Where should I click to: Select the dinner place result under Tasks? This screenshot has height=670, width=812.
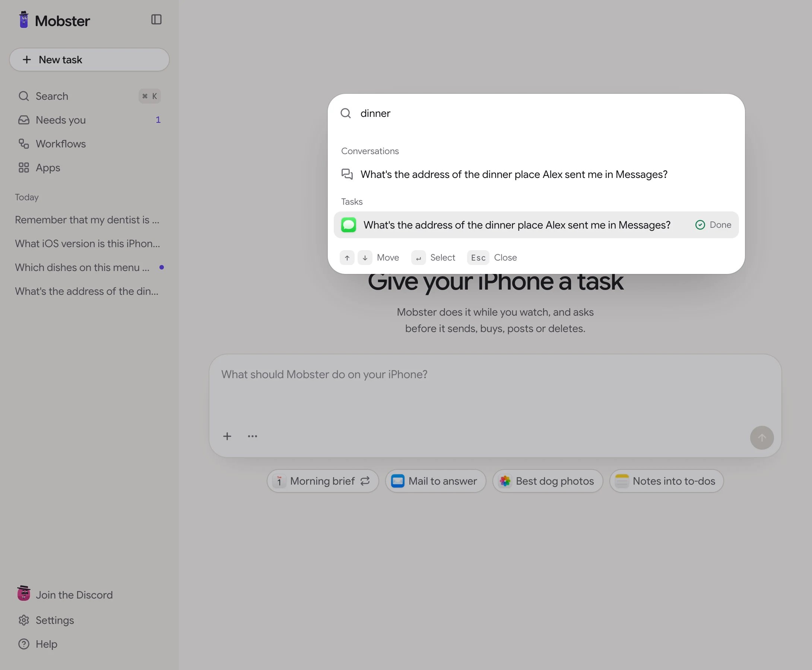536,224
